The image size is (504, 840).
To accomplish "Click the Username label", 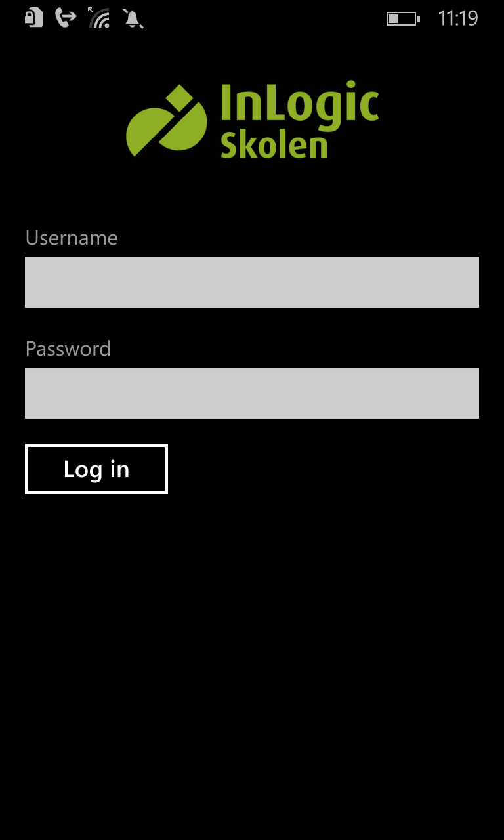I will 72,238.
